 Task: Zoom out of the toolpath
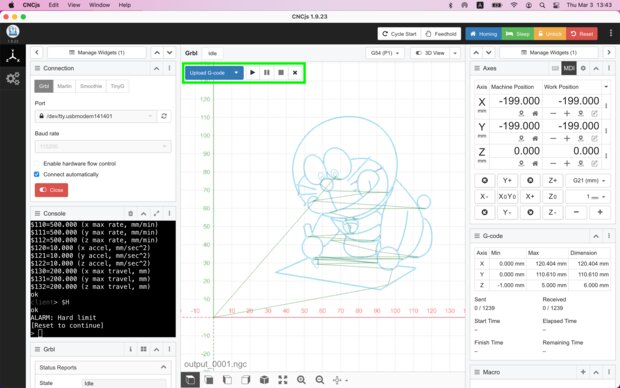tap(320, 380)
